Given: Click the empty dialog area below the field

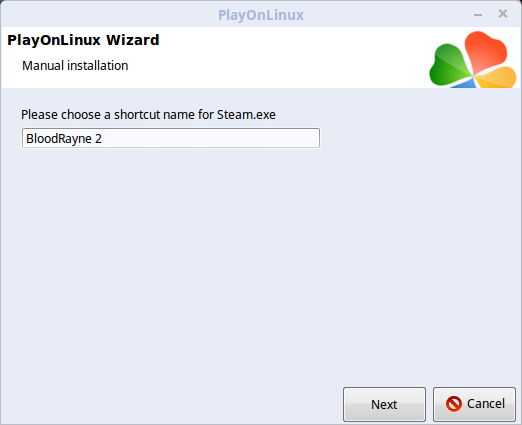Looking at the screenshot, I should pyautogui.click(x=260, y=260).
